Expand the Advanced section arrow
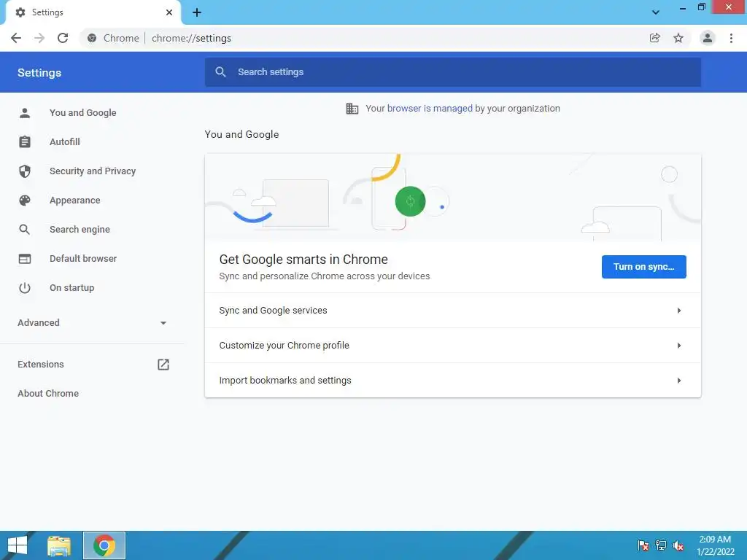Viewport: 747px width, 560px height. click(x=163, y=323)
